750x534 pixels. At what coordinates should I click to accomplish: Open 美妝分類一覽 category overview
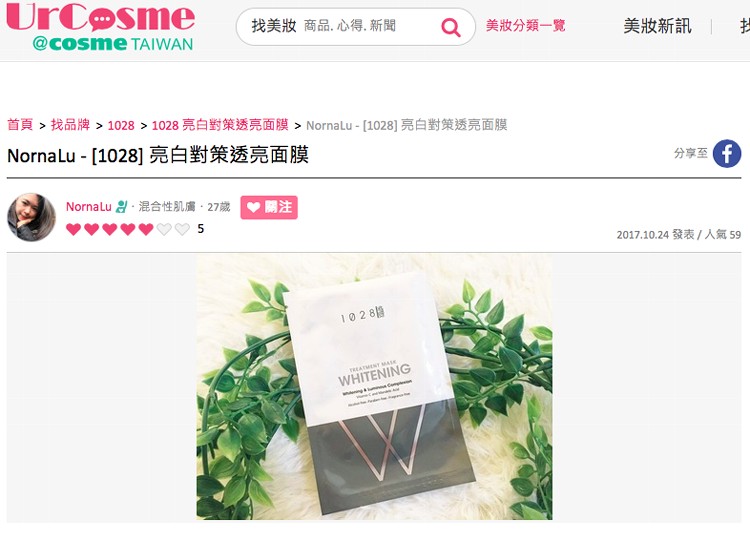[525, 25]
